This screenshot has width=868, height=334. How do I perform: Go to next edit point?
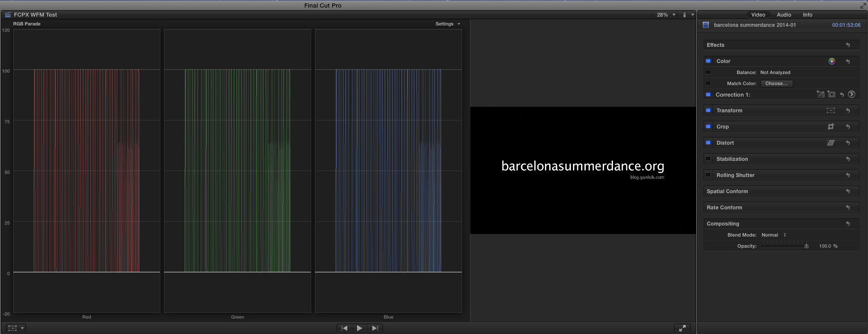click(375, 328)
